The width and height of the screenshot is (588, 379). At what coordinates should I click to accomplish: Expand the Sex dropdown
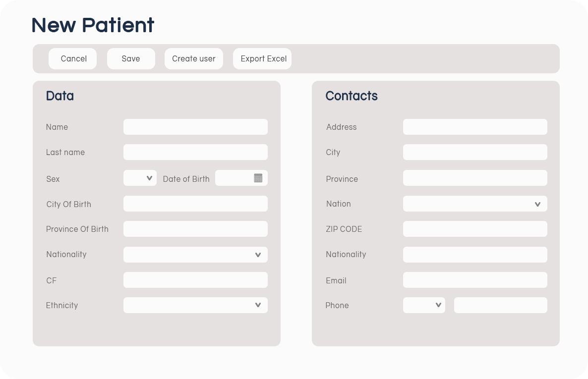140,178
